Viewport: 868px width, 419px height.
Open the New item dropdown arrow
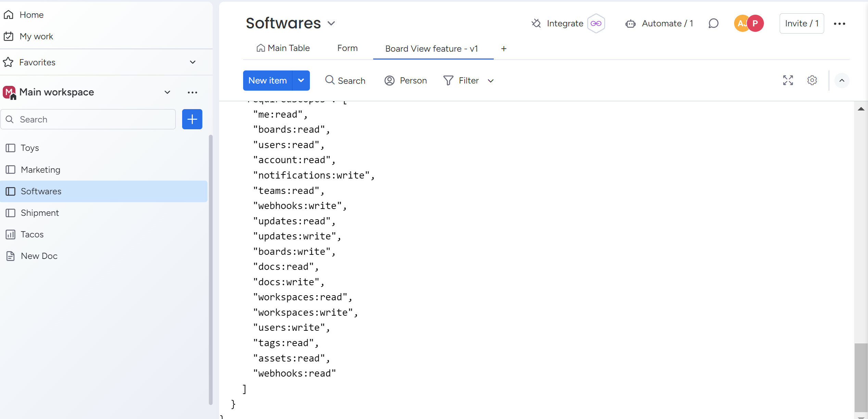click(x=301, y=80)
